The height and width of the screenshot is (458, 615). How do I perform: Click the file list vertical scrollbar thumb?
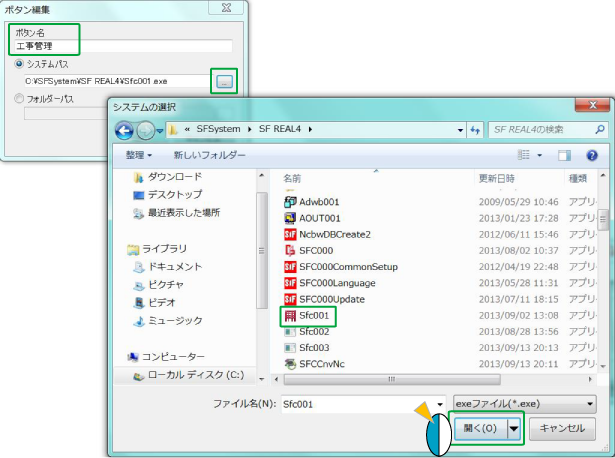[x=603, y=220]
